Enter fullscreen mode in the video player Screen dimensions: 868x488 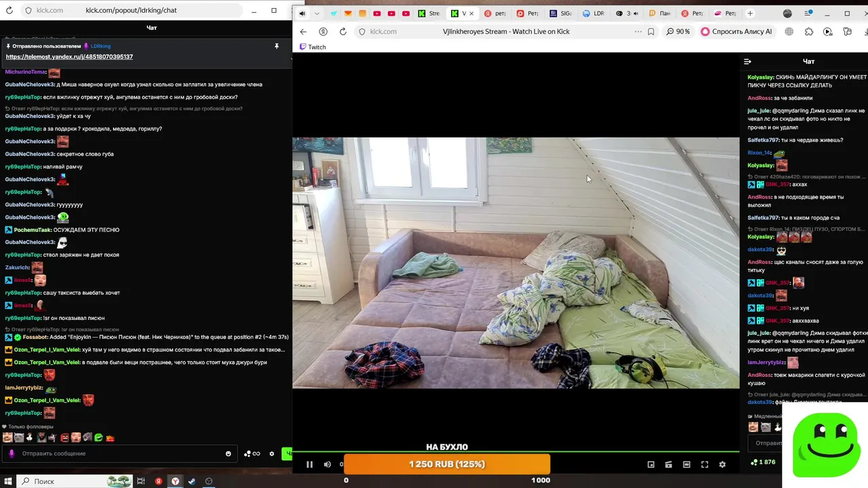(x=705, y=464)
